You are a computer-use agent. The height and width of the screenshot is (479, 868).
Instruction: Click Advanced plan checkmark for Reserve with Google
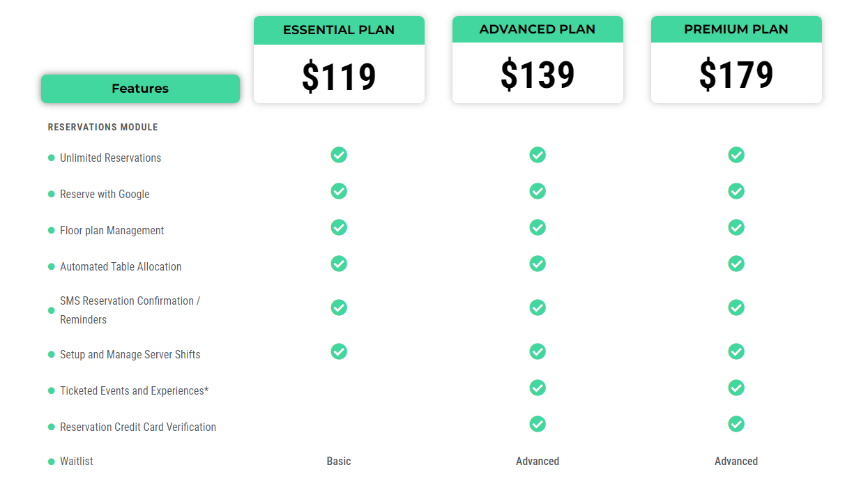(x=538, y=191)
